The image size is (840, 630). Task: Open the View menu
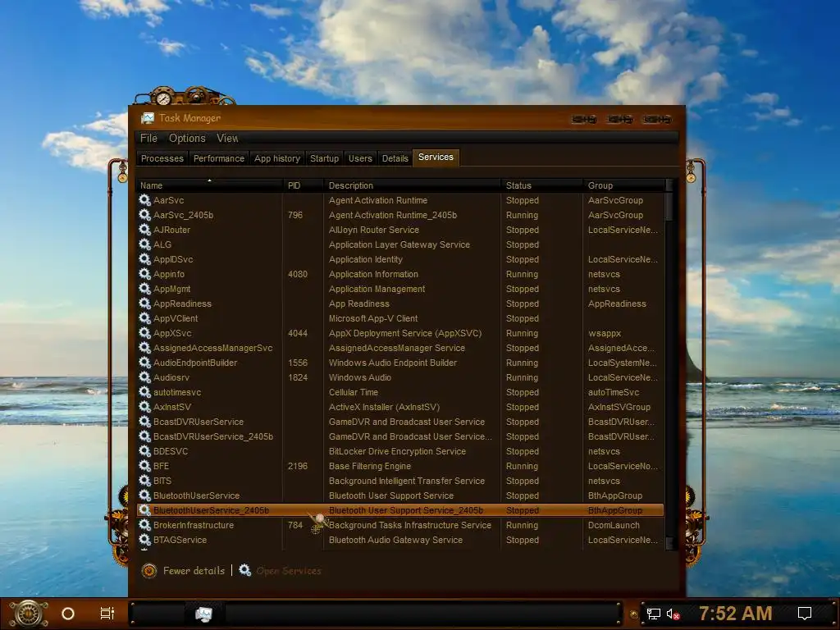(227, 138)
